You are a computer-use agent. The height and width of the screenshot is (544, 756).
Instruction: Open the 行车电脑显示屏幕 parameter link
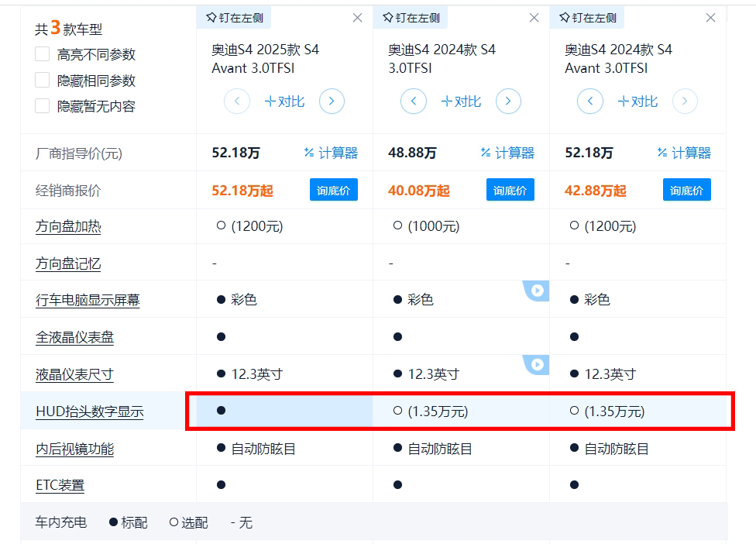click(x=88, y=300)
